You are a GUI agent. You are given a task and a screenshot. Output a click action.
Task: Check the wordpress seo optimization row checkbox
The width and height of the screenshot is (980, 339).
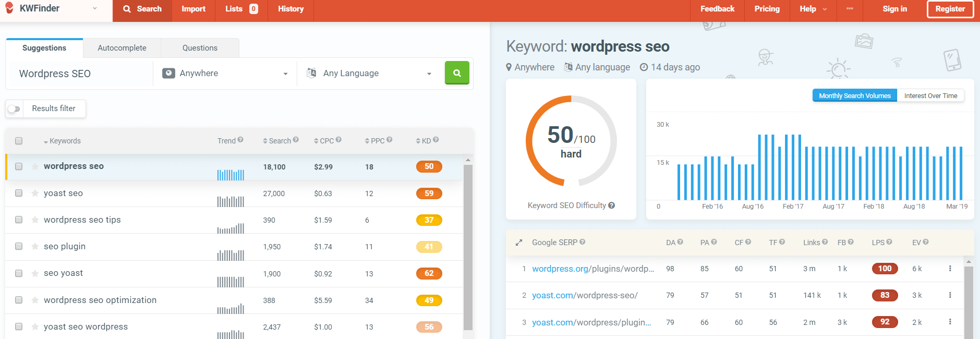[19, 300]
